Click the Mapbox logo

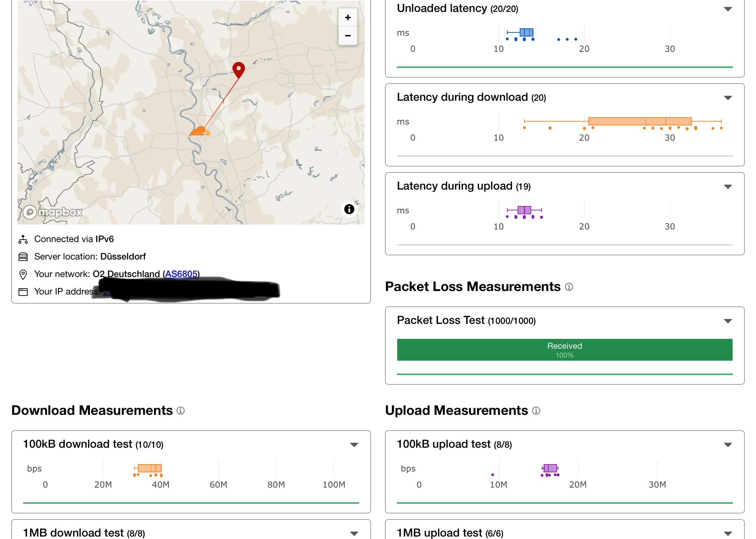53,212
